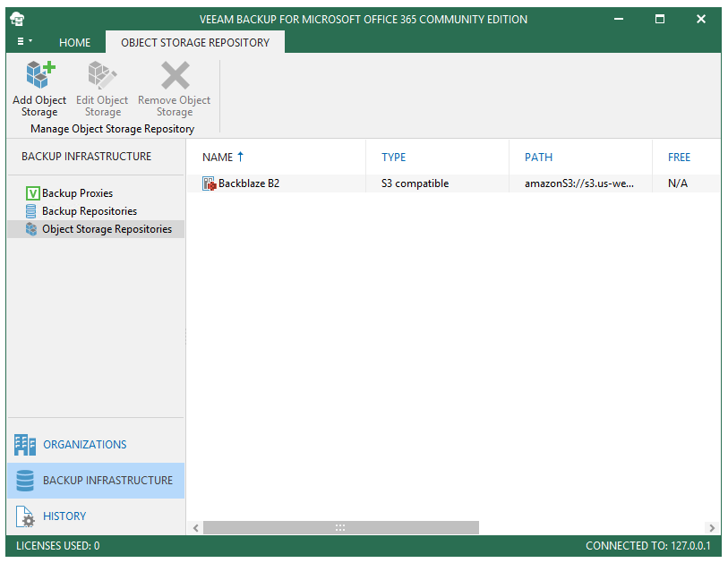This screenshot has height=563, width=728.
Task: Sort by the FREE column header
Action: pos(679,158)
